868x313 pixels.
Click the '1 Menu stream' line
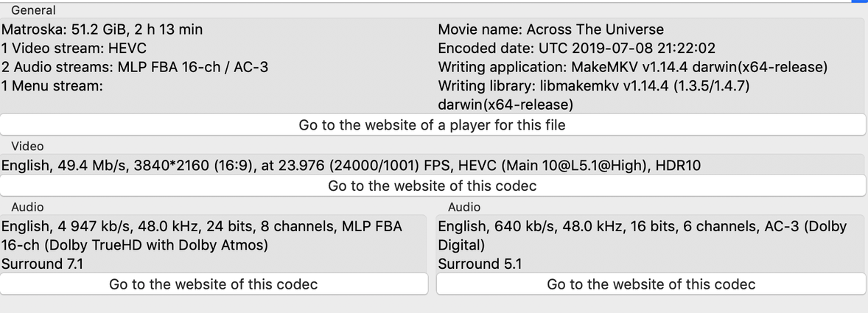coord(52,86)
